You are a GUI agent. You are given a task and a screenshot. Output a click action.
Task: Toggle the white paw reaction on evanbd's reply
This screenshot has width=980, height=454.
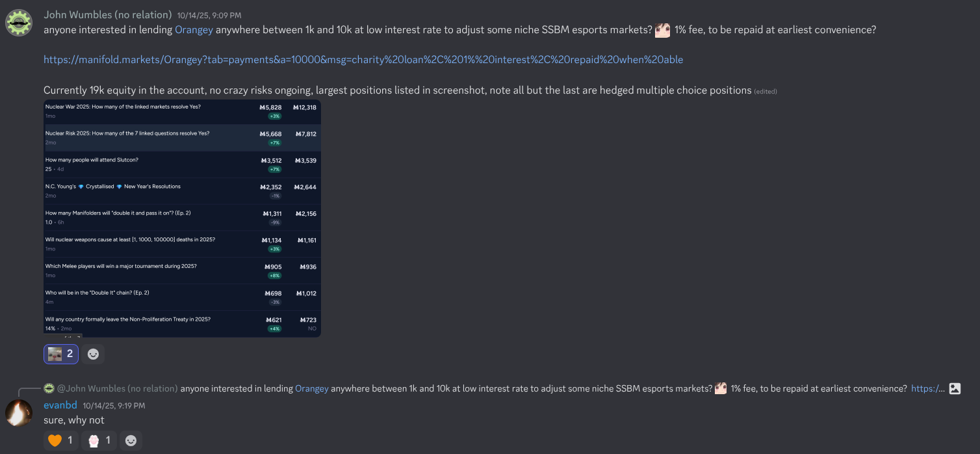(99, 440)
